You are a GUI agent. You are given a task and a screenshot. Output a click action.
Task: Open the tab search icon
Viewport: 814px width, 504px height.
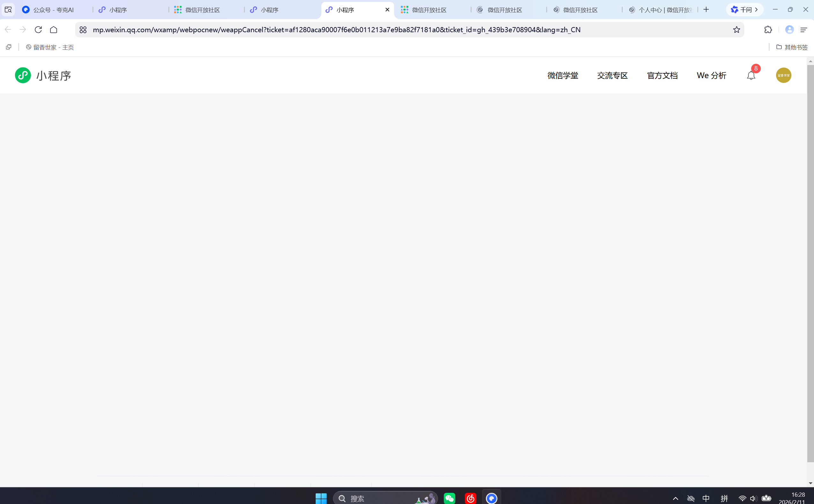pos(8,10)
